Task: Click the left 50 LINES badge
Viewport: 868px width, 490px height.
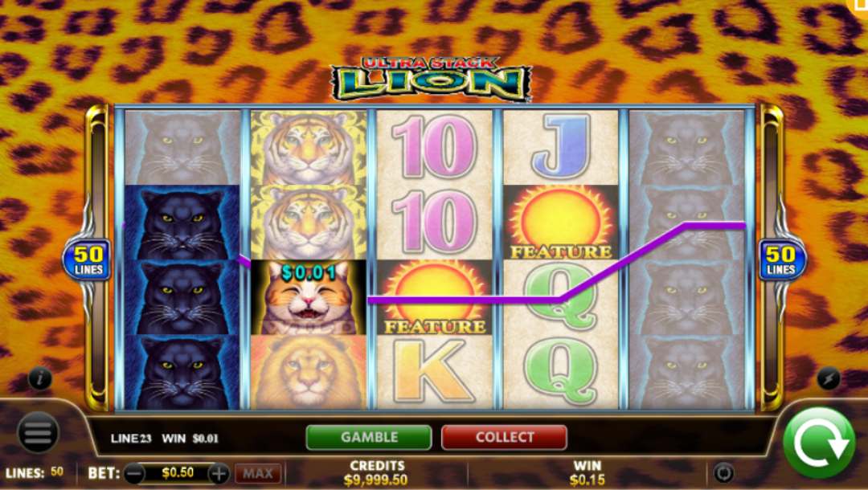Action: click(88, 260)
